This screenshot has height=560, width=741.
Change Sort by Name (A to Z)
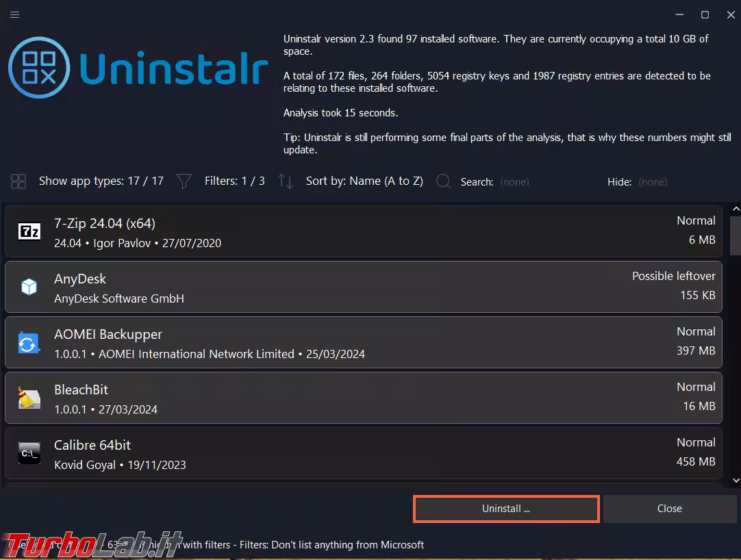coord(364,181)
